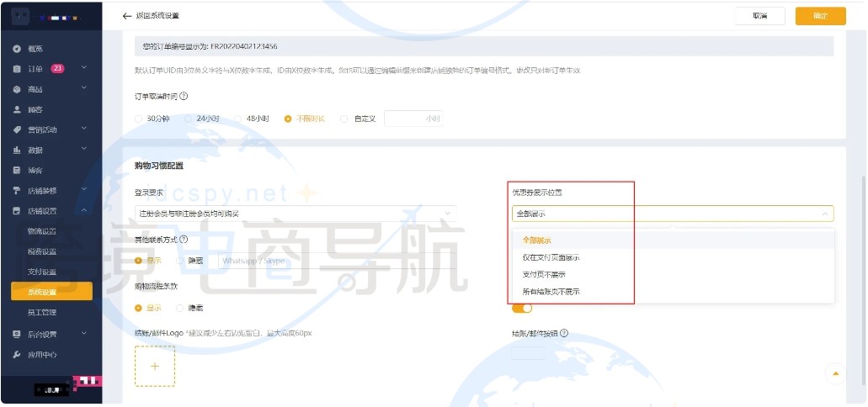The height and width of the screenshot is (407, 868).
Task: Select the 30分钟 cancel time option
Action: click(138, 119)
